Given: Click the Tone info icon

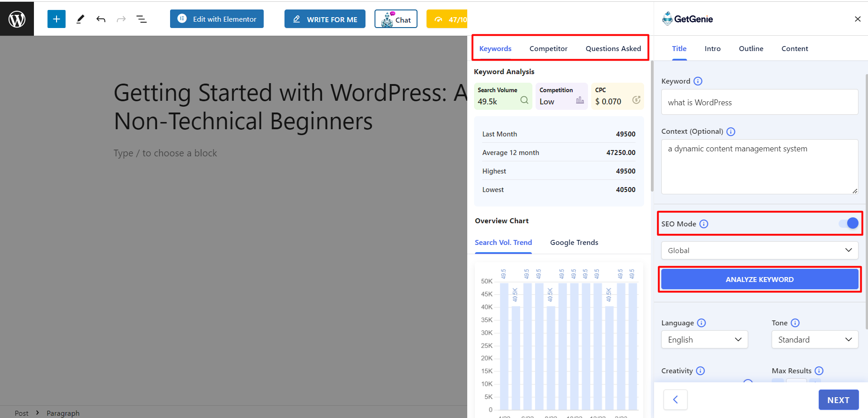Looking at the screenshot, I should point(795,323).
